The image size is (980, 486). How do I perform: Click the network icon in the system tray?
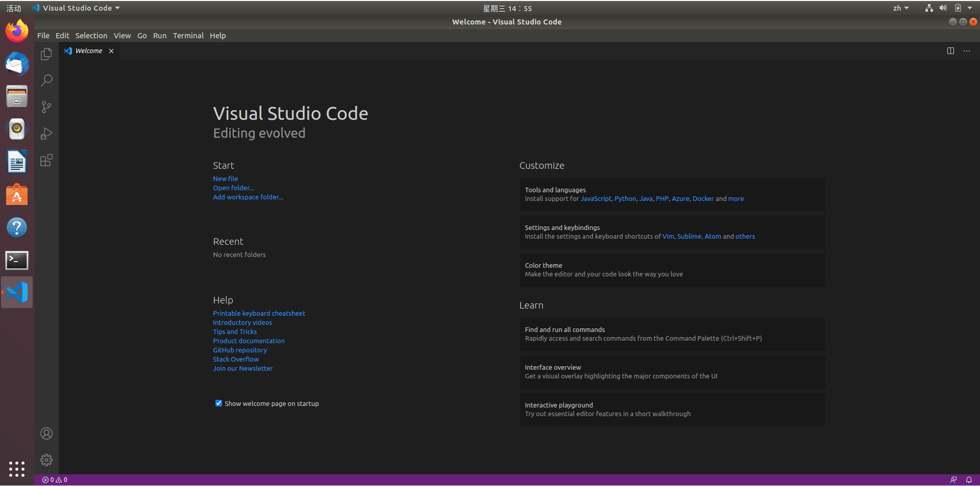[x=929, y=8]
